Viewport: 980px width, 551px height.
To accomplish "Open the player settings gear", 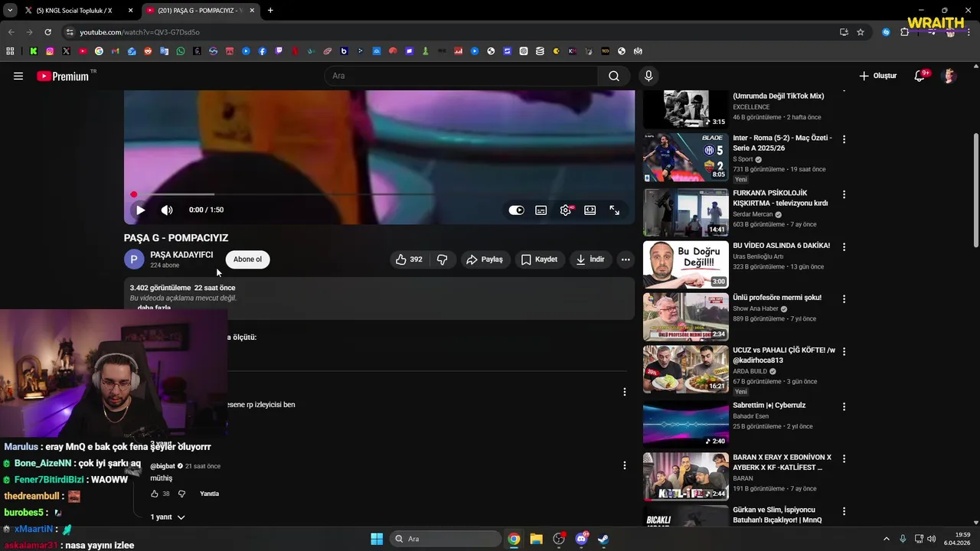I will coord(566,210).
